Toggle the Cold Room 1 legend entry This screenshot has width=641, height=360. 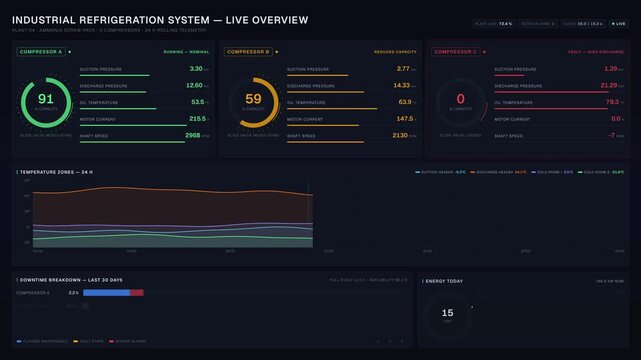552,172
